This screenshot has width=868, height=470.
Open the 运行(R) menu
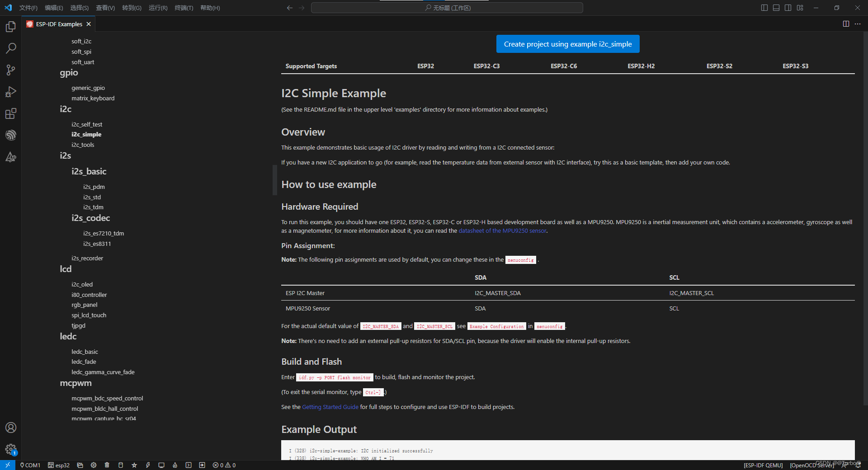coord(158,8)
